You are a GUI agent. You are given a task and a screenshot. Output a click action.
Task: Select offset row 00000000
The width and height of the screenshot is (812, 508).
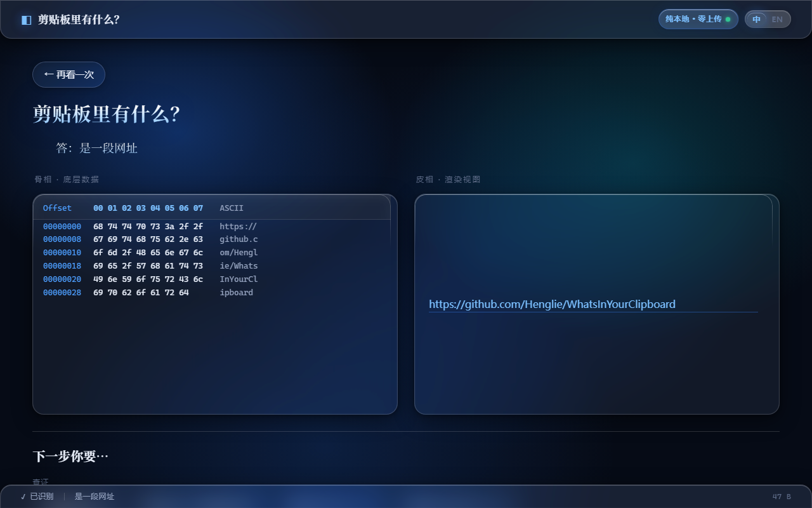[62, 227]
